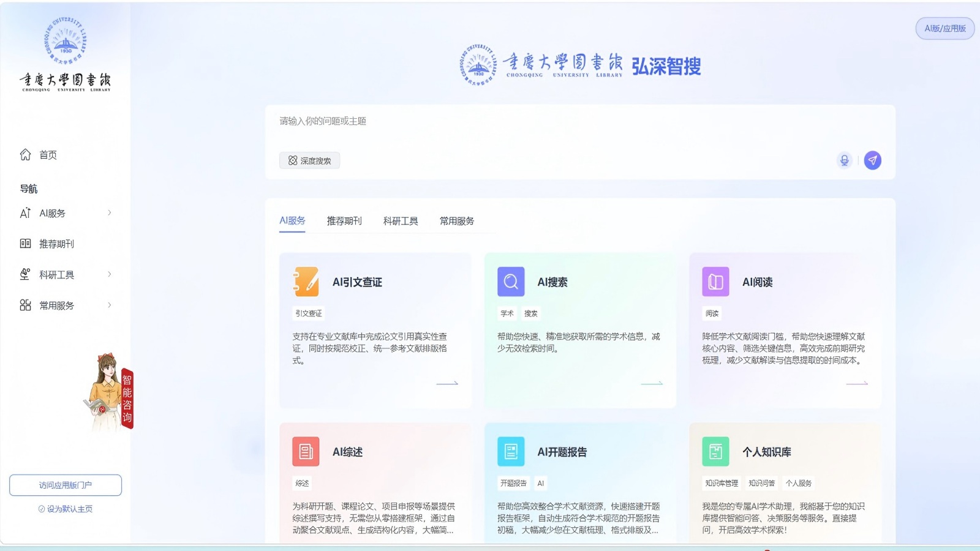Follow the arrow on AI引文查证 card
980x551 pixels.
click(x=447, y=383)
